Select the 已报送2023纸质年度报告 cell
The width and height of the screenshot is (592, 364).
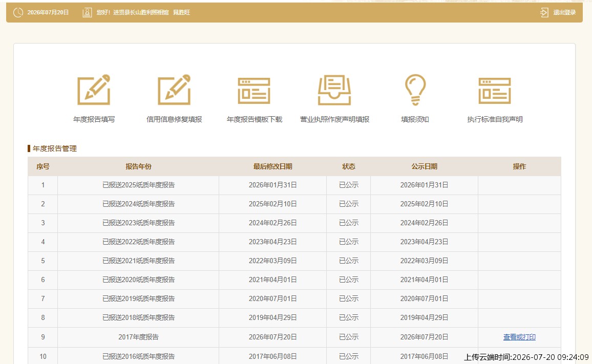tap(138, 223)
